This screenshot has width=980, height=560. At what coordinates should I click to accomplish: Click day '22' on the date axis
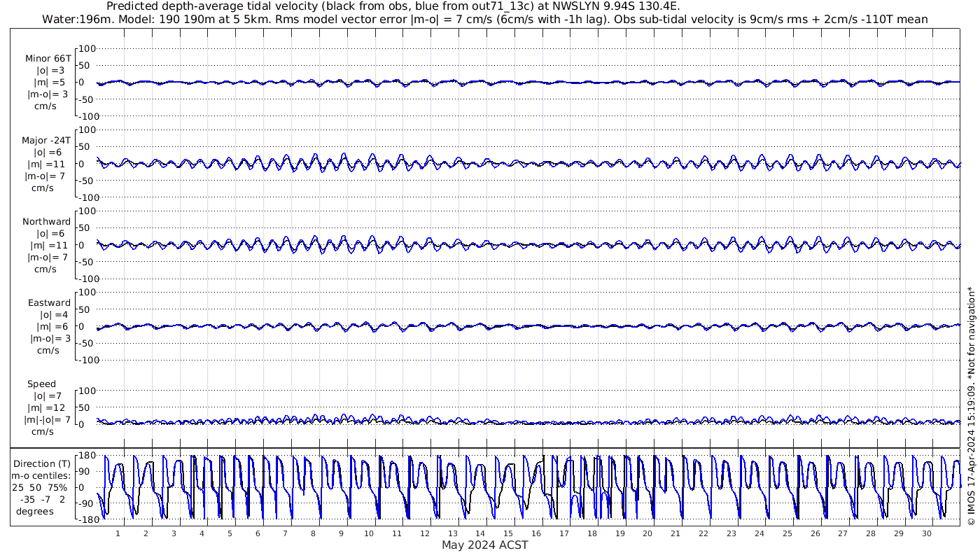pyautogui.click(x=703, y=533)
